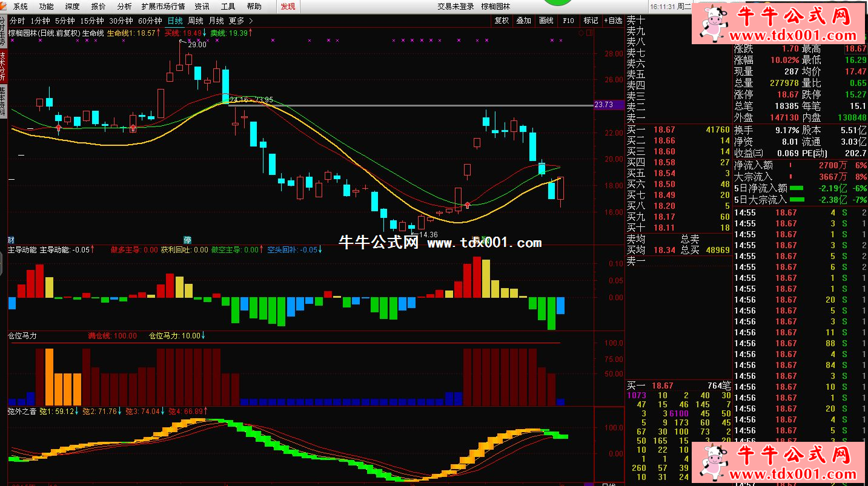Click the 财 marker icon under the chart

click(11, 240)
